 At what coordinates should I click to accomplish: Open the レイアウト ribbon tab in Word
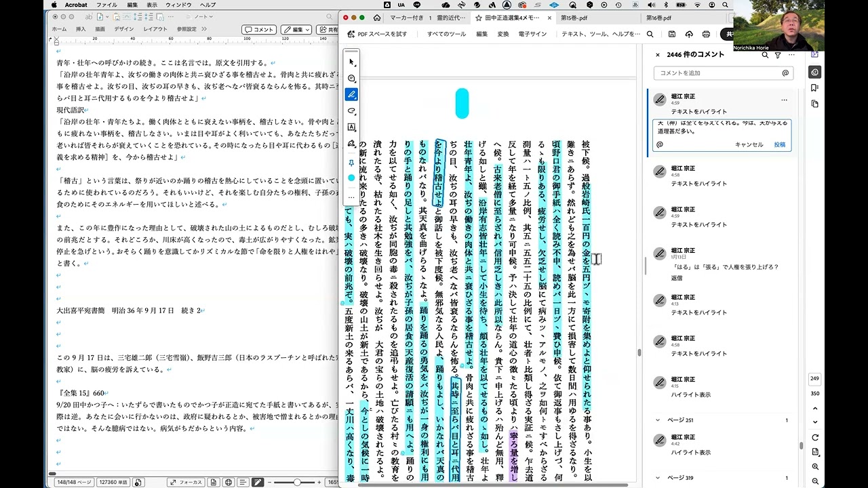[x=155, y=29]
